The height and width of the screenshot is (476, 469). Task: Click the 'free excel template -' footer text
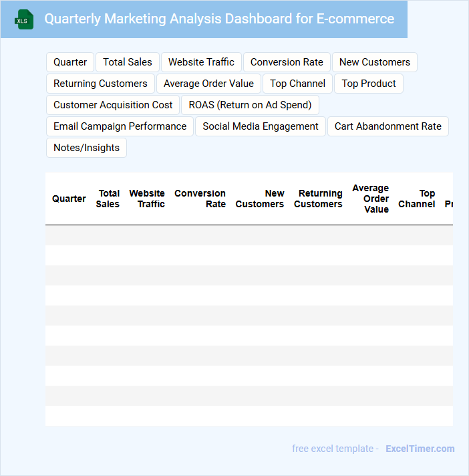(x=335, y=449)
